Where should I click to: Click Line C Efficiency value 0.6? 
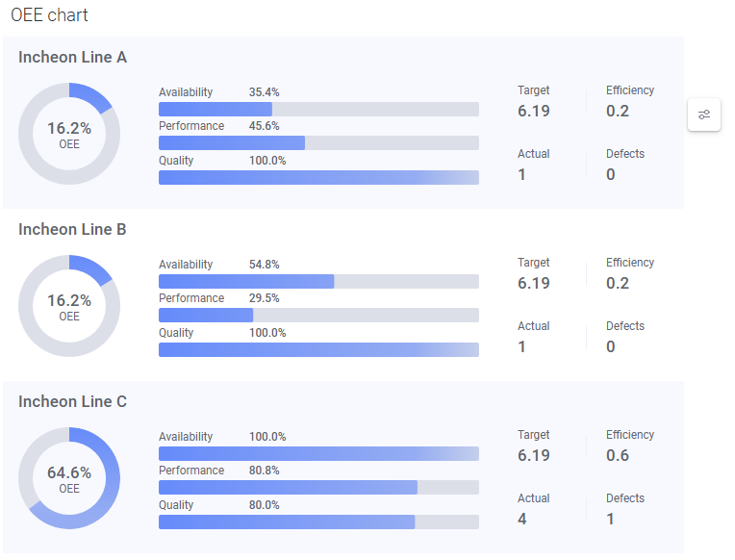click(618, 455)
